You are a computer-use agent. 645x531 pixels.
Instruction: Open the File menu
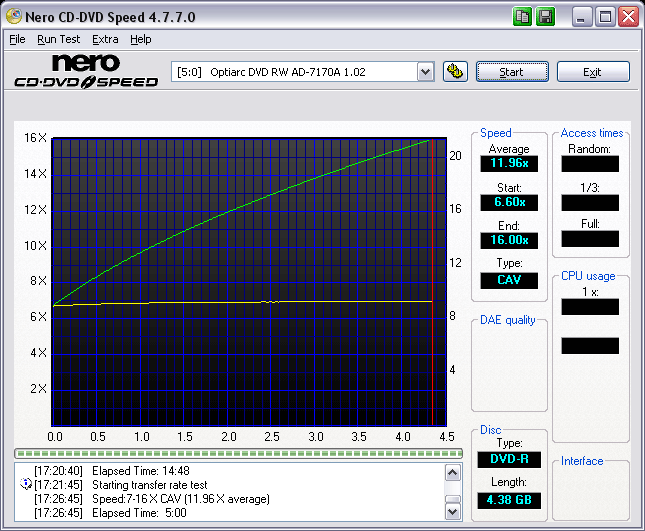[x=17, y=39]
